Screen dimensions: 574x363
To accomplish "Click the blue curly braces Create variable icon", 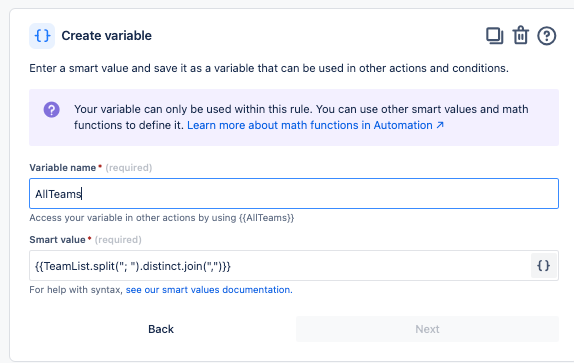I will (x=42, y=36).
